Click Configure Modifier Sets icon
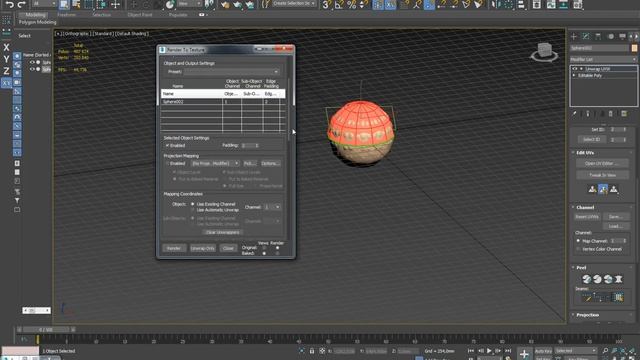The height and width of the screenshot is (360, 640). pos(624,114)
